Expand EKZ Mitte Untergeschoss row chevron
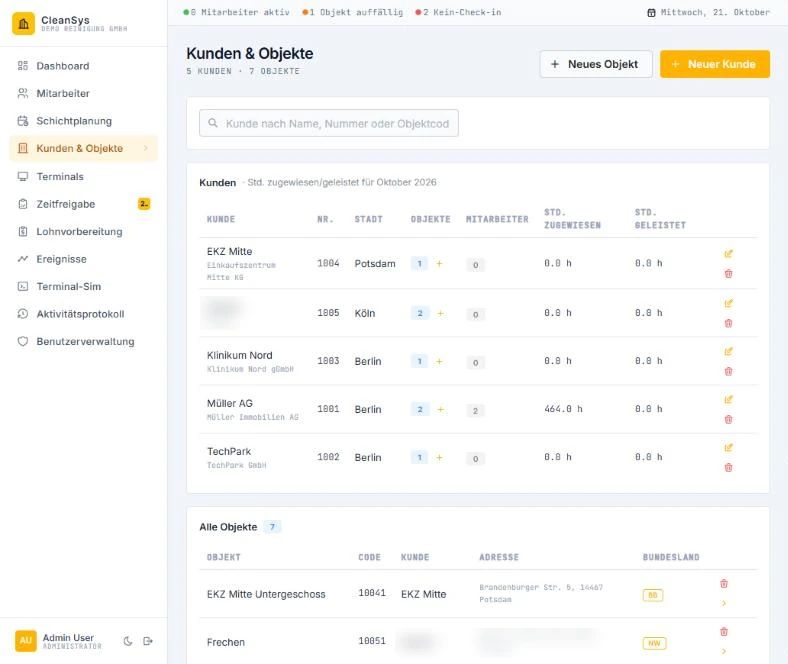 click(x=724, y=603)
